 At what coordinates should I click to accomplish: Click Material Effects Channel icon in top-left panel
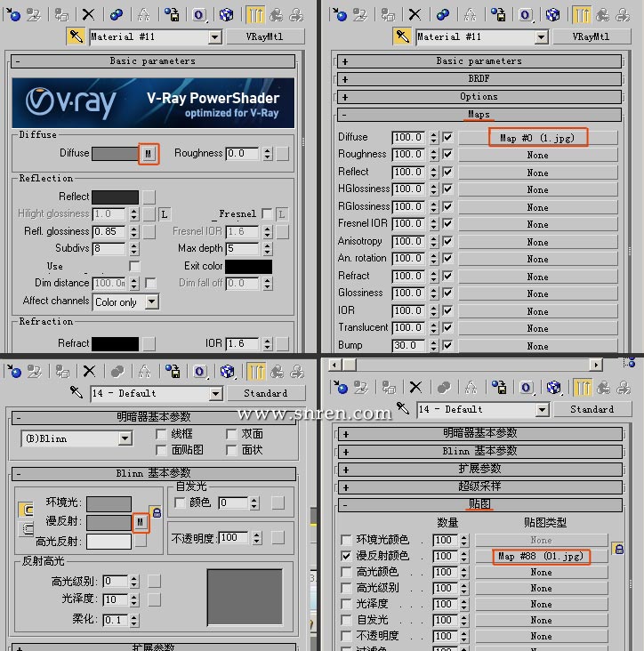[x=199, y=15]
